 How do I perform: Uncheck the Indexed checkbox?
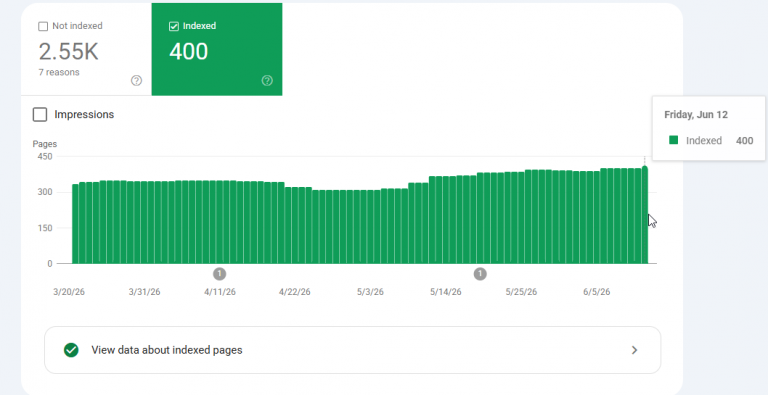coord(173,26)
